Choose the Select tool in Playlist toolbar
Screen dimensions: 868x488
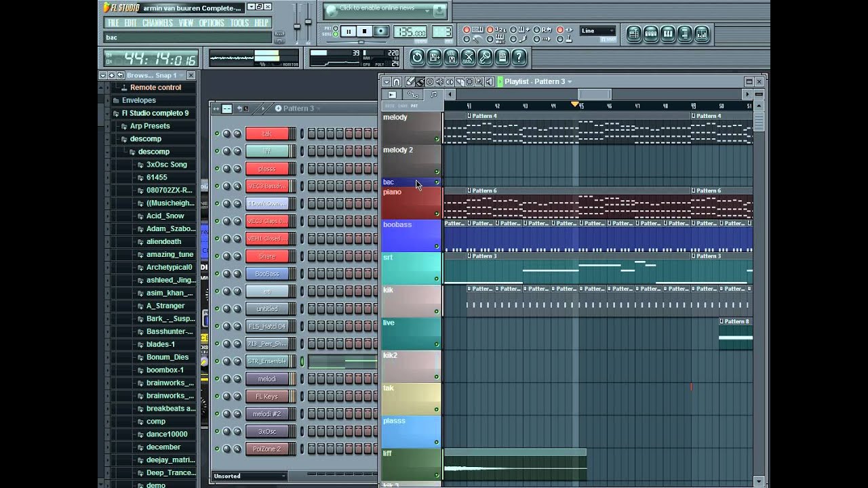[x=469, y=81]
